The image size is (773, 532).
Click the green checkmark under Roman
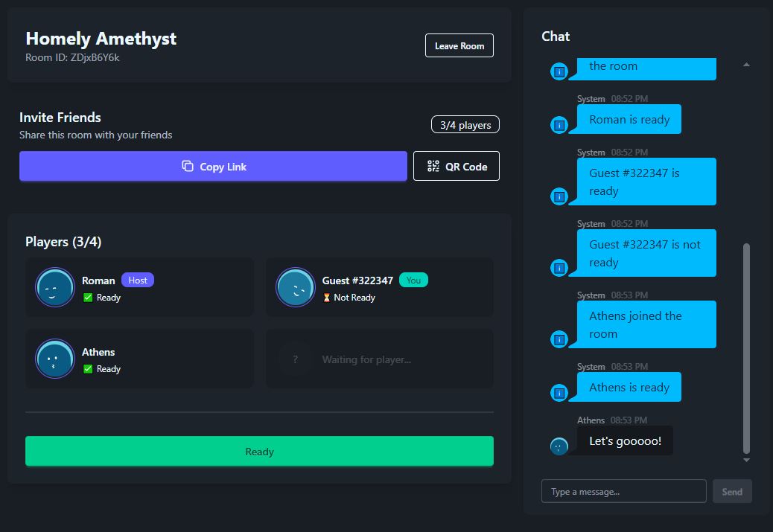tap(88, 298)
